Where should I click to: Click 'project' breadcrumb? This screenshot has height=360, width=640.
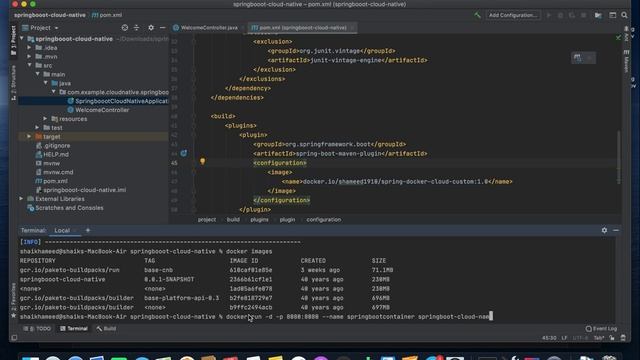tap(207, 220)
